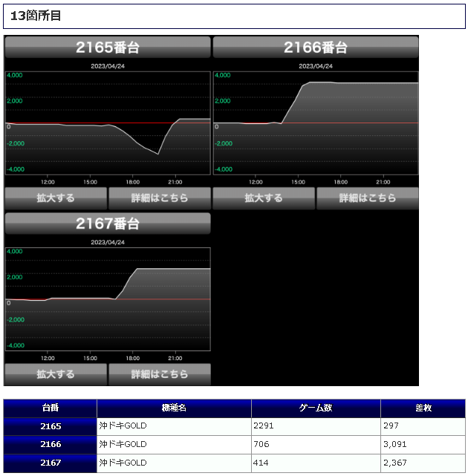Click the 差枚 value 2,367
The height and width of the screenshot is (476, 468).
[394, 463]
